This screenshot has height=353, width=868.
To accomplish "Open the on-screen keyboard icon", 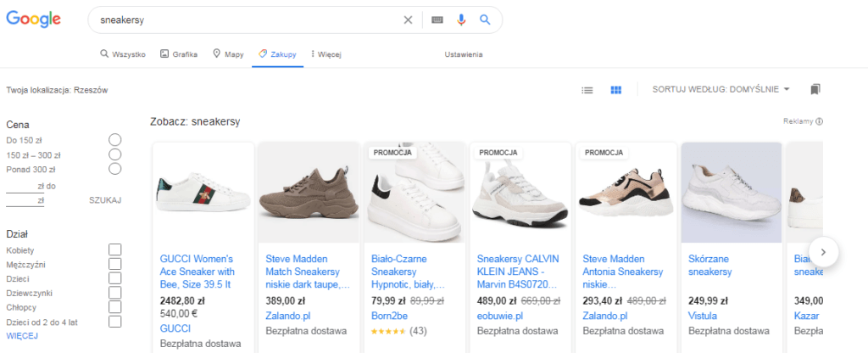I will [x=437, y=20].
